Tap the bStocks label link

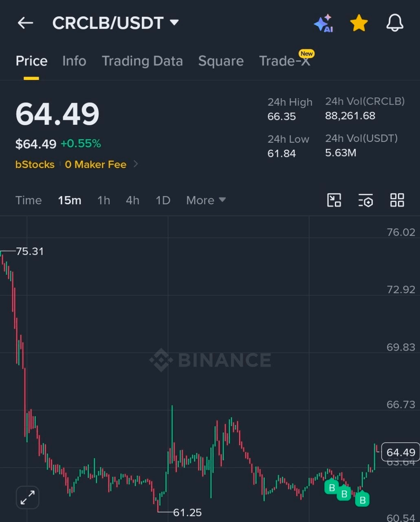pyautogui.click(x=35, y=164)
